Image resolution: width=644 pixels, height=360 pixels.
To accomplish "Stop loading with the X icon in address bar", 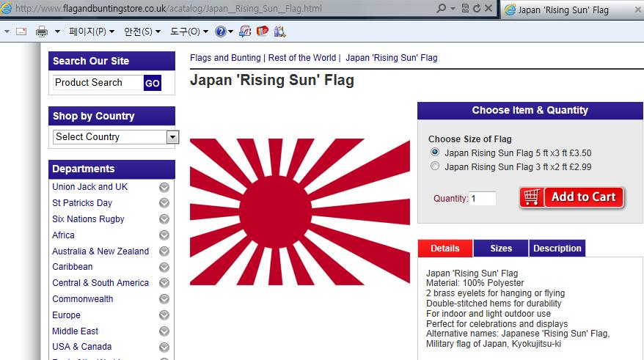I will coord(489,8).
